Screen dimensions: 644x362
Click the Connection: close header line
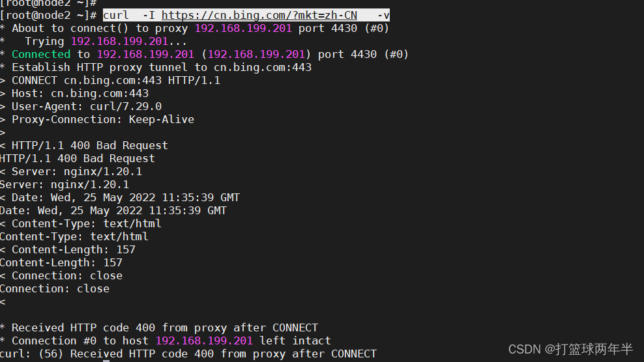click(x=61, y=276)
